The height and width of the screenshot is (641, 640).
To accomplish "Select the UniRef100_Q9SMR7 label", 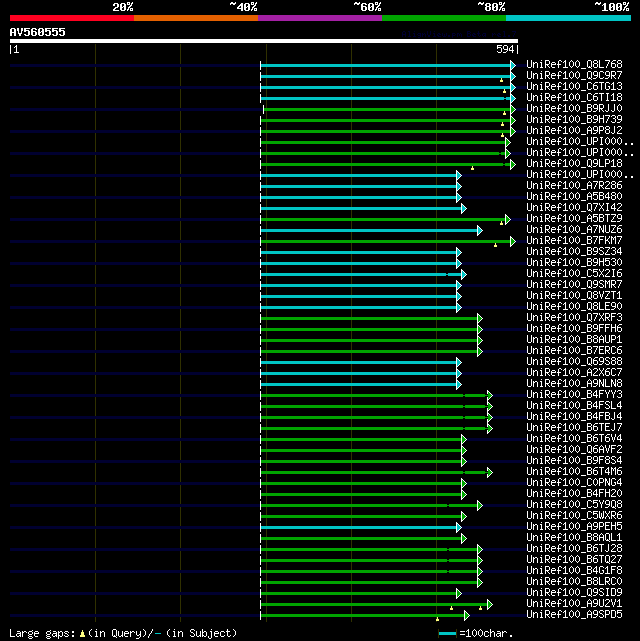I will 574,285.
